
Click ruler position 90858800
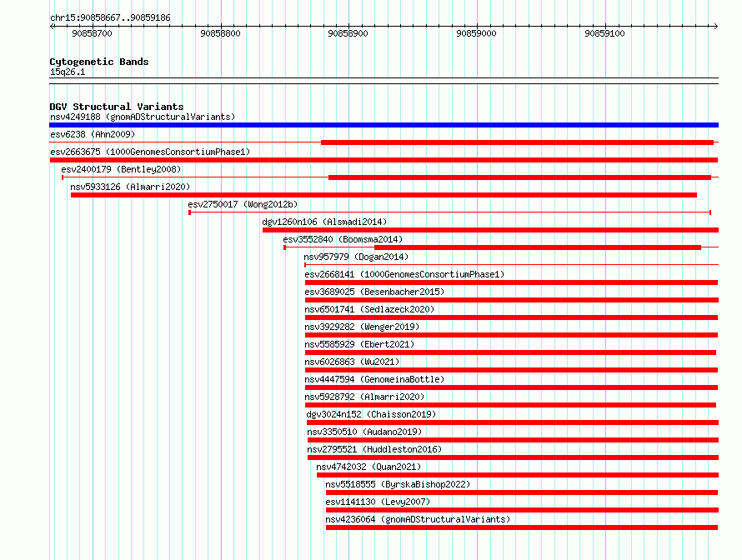[221, 33]
